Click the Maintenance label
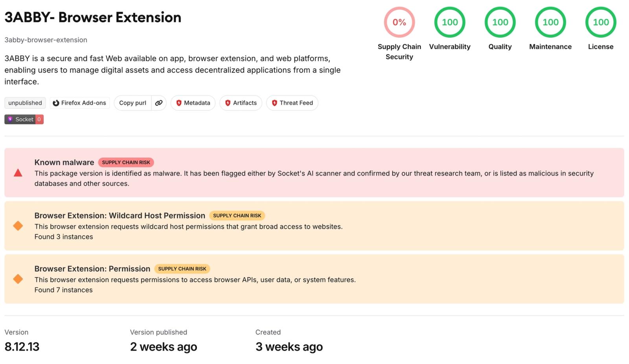 click(550, 47)
